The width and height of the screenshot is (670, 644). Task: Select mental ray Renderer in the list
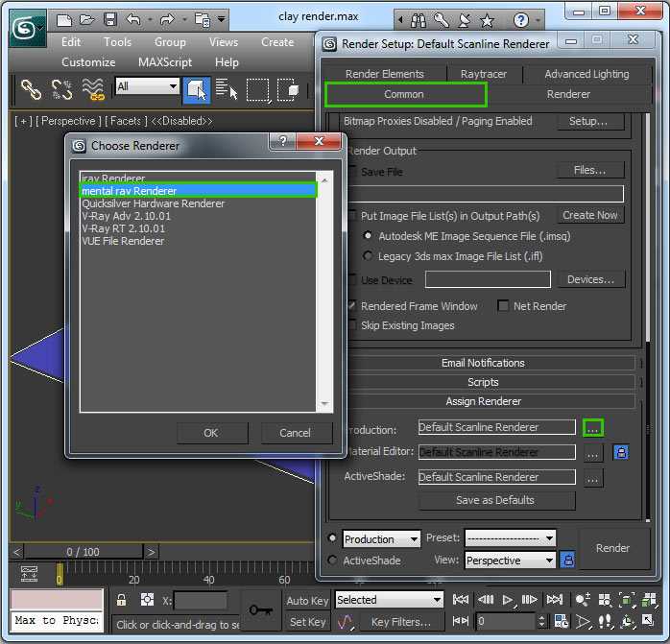click(199, 191)
